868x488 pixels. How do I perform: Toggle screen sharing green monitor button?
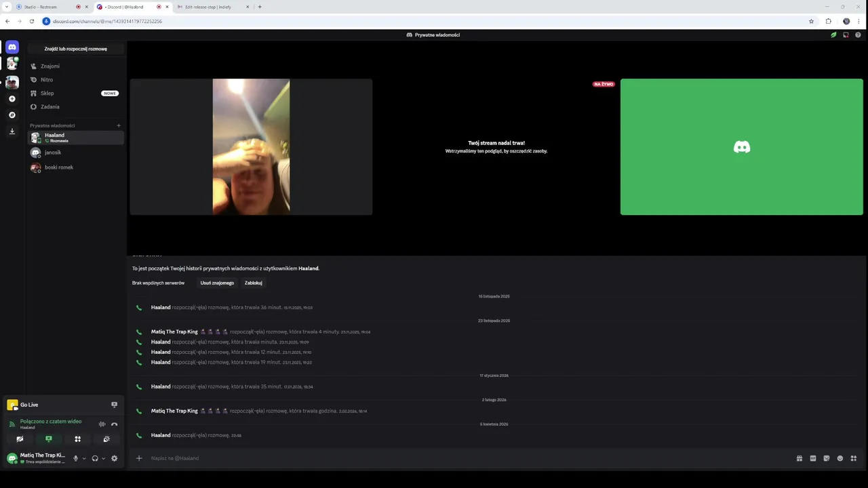coord(48,439)
